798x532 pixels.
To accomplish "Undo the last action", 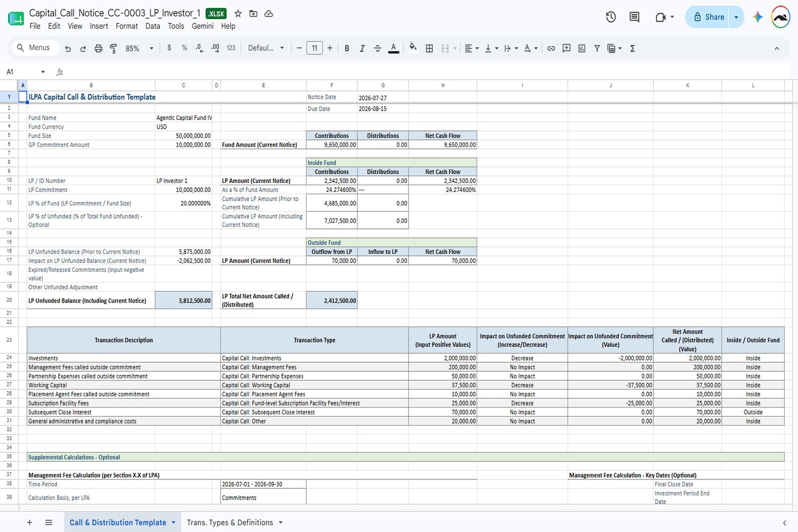I will [x=68, y=48].
